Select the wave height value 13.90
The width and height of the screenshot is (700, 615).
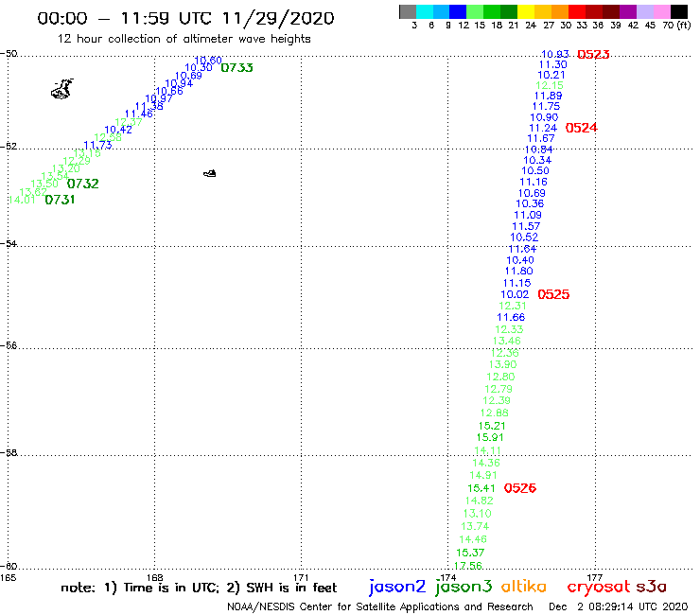(502, 365)
